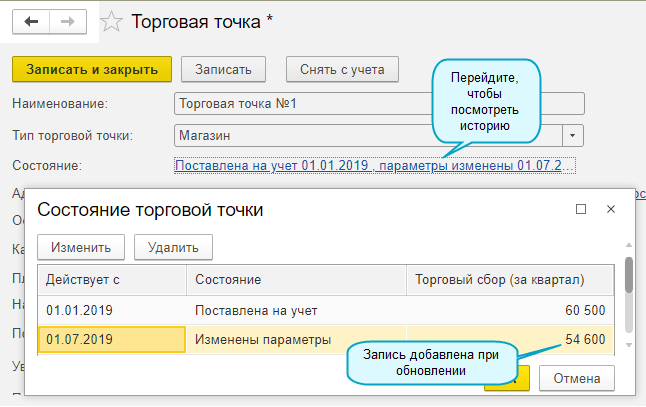The width and height of the screenshot is (646, 407).
Task: Click Изменить in the dialog
Action: pos(80,247)
